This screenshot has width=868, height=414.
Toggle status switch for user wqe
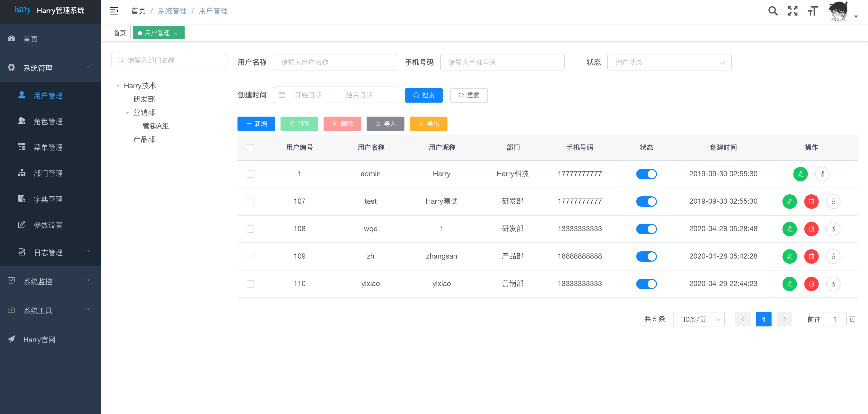(646, 229)
